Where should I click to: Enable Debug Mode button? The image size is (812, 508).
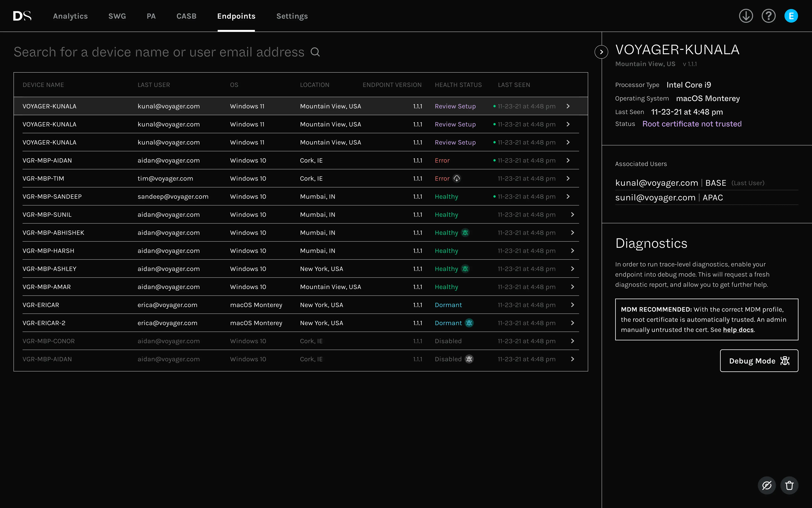pos(759,360)
